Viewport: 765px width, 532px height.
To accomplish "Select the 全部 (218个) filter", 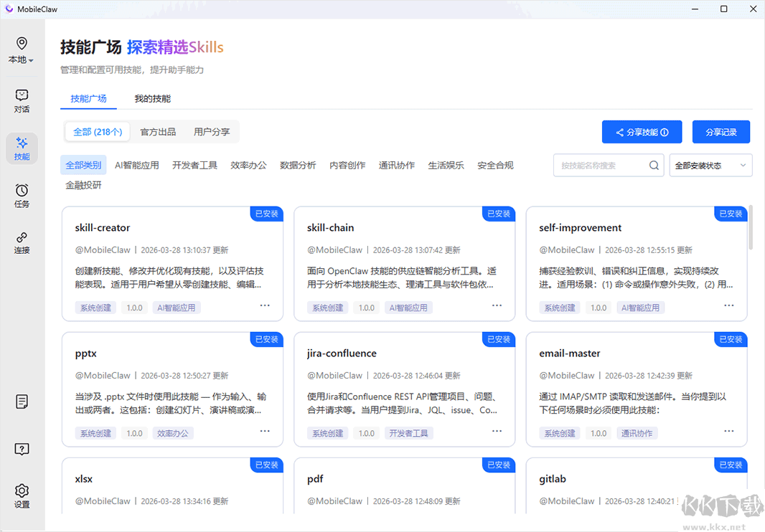I will pos(98,132).
